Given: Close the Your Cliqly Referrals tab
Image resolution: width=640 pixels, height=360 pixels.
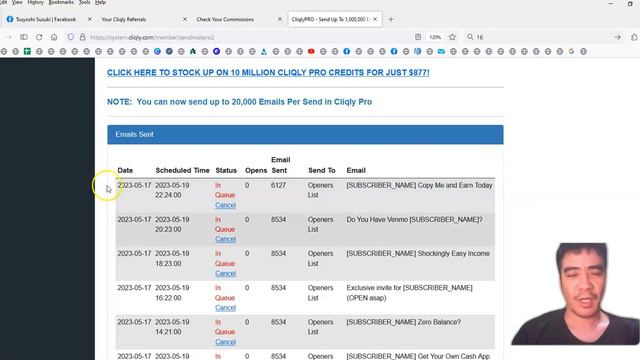Looking at the screenshot, I should pos(184,19).
